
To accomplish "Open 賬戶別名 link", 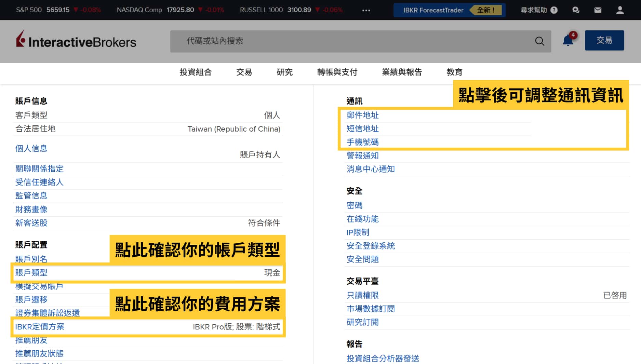I will tap(31, 259).
